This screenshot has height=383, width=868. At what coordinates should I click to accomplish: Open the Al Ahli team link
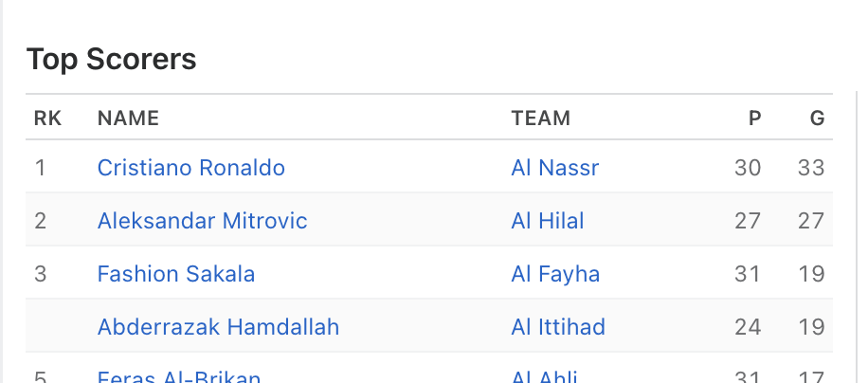(544, 376)
